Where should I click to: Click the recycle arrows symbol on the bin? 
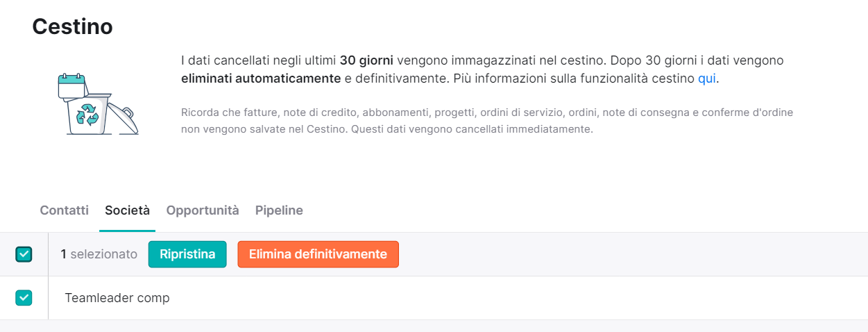point(88,115)
